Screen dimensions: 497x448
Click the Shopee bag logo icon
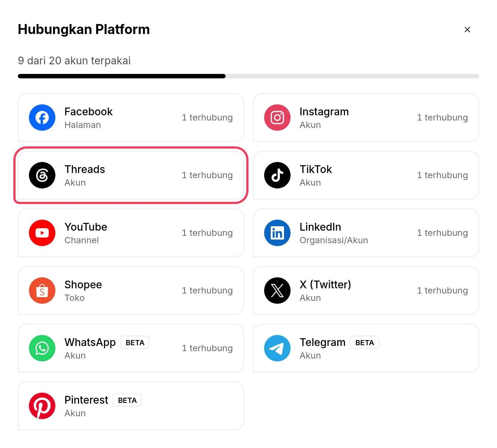coord(42,291)
